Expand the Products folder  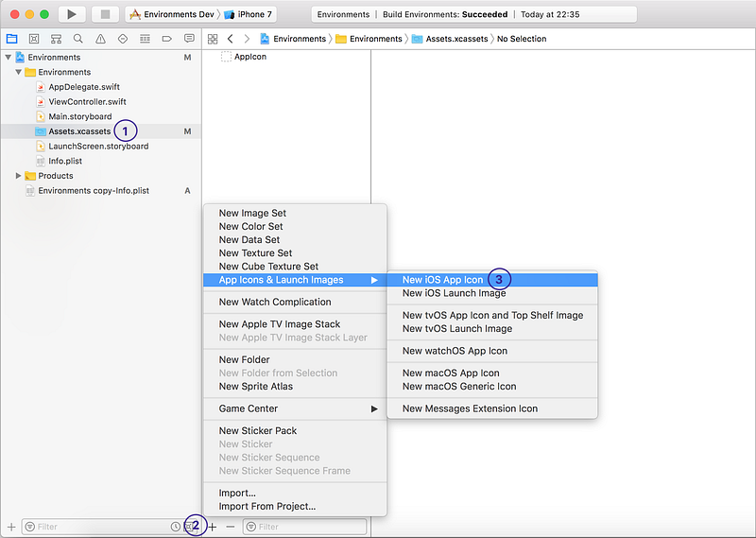[18, 176]
